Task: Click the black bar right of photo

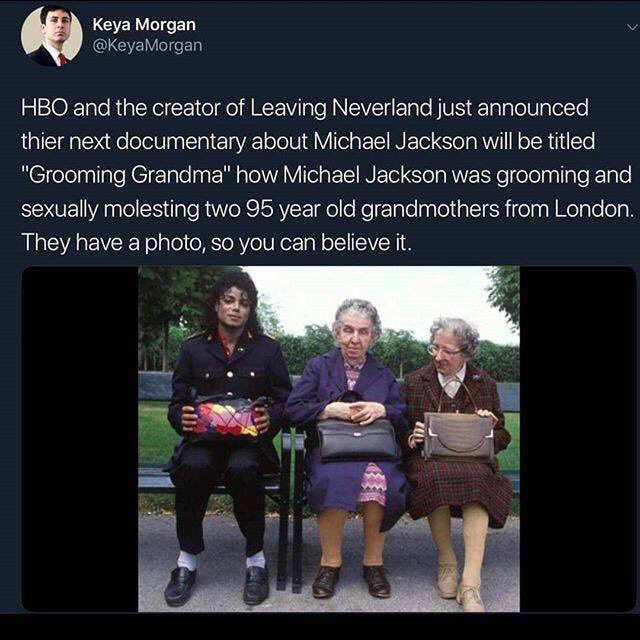Action: tap(578, 439)
